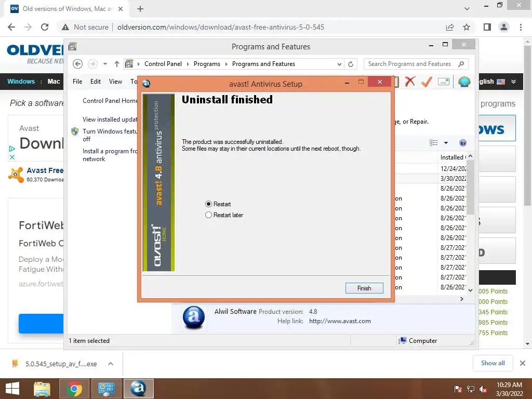
Task: Go up one folder level
Action: [117, 64]
